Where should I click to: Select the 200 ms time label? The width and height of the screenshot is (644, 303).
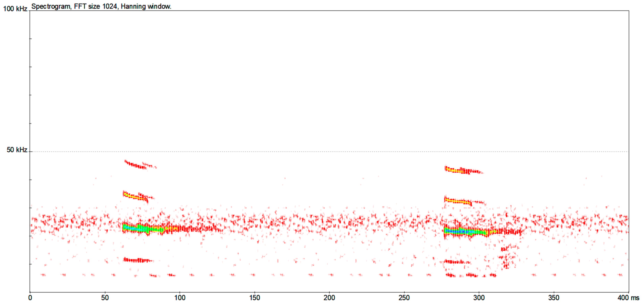[329, 298]
